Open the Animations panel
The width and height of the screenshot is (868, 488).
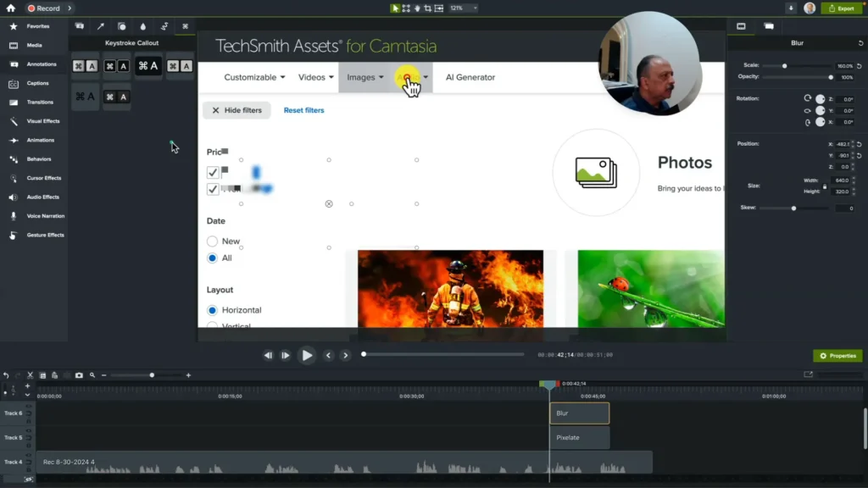34,140
